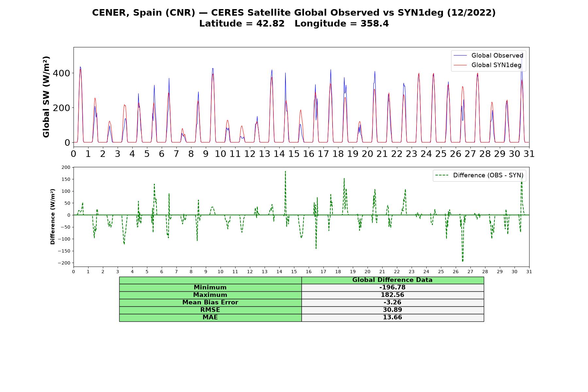Click the minimum value -196.78 cell
Screen dimensions: 588x392
coord(392,287)
